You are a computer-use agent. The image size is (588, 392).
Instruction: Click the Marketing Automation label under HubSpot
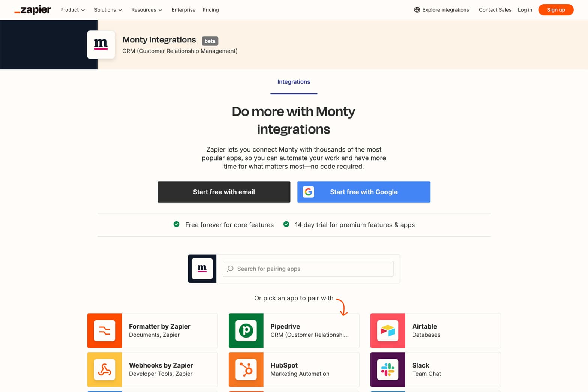coord(300,374)
